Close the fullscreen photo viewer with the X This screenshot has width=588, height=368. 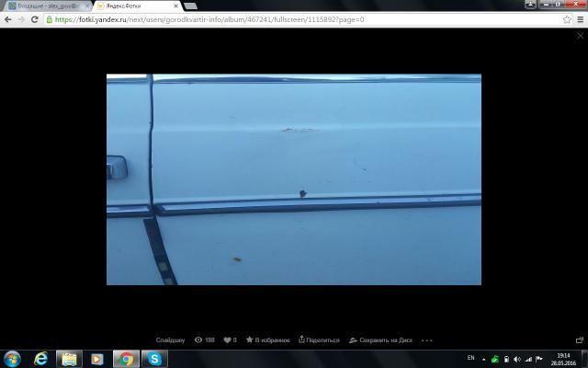[x=580, y=36]
